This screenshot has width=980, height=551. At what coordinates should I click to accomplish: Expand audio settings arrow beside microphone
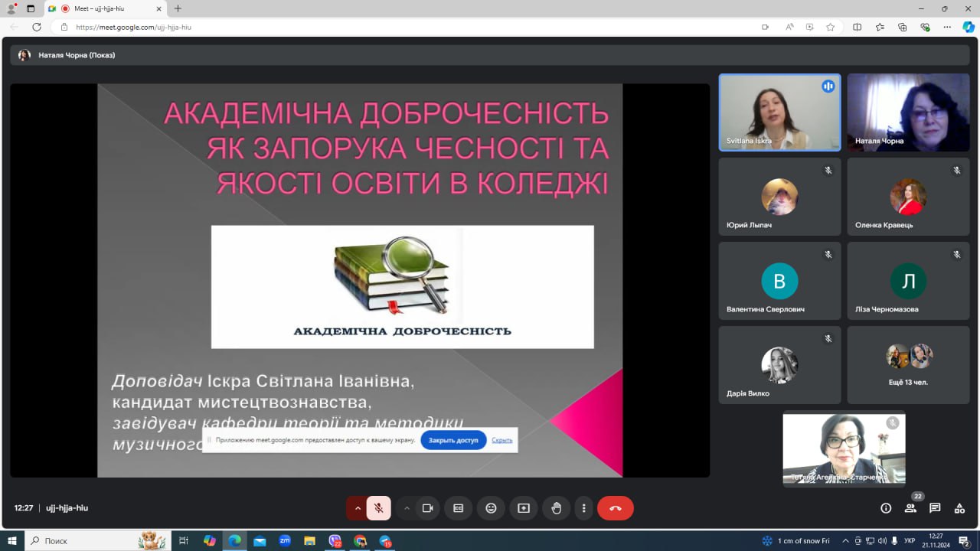357,508
